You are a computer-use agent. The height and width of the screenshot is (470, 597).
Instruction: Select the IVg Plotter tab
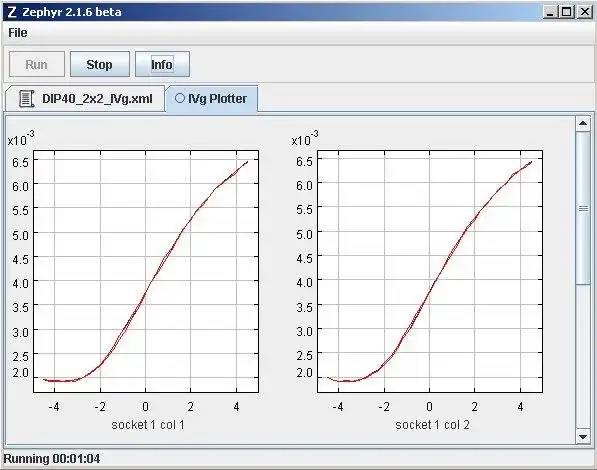212,99
